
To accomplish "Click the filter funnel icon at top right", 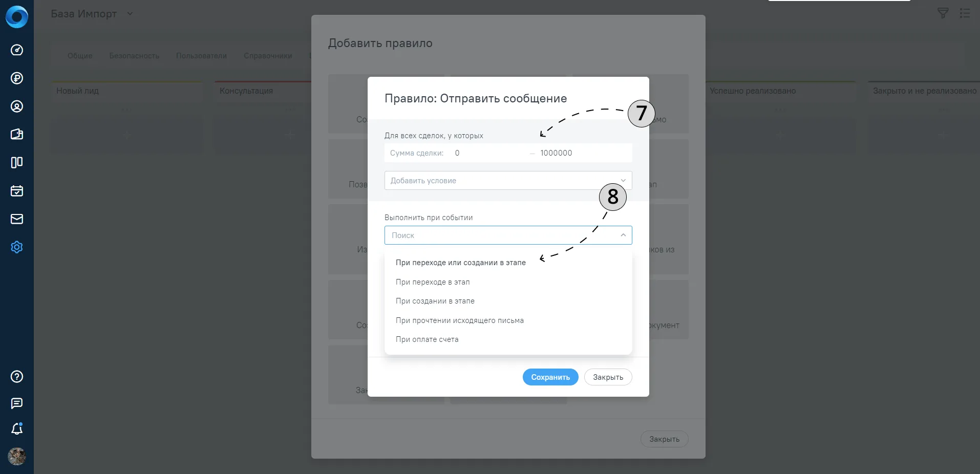I will pyautogui.click(x=943, y=13).
